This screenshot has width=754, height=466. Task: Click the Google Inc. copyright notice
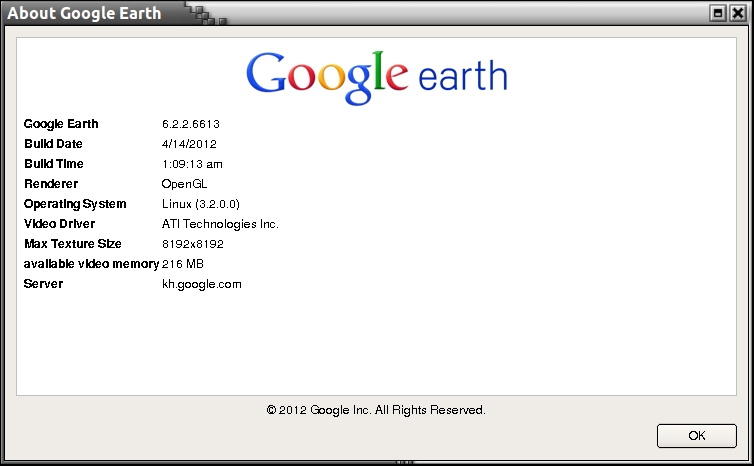click(x=376, y=410)
